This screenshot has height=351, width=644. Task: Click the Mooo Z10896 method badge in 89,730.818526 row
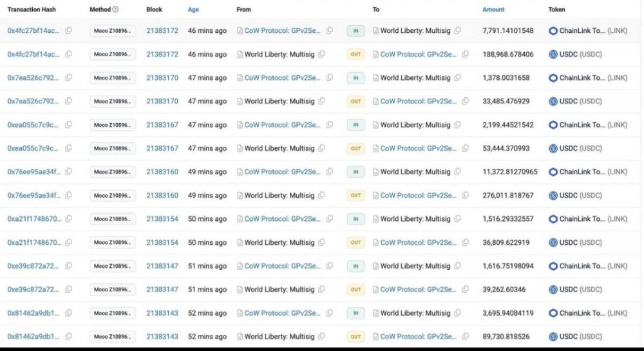point(113,337)
